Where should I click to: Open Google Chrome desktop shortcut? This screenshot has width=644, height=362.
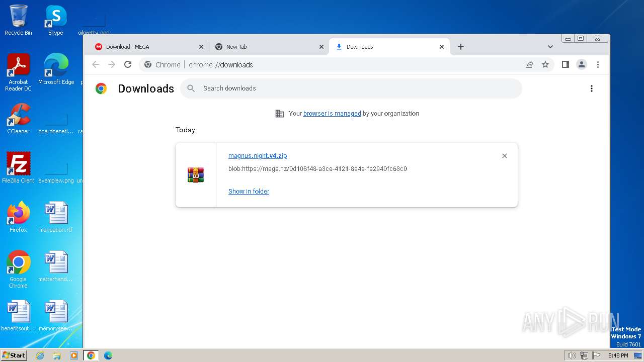(x=18, y=269)
